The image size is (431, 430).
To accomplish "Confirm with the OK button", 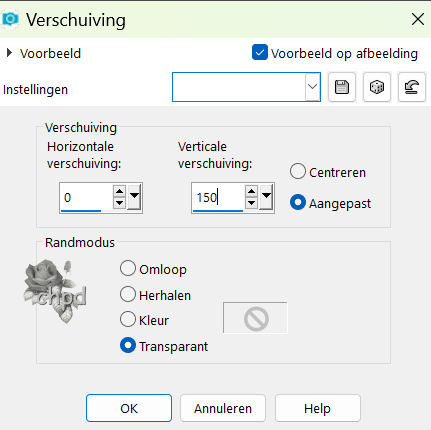I will point(129,408).
